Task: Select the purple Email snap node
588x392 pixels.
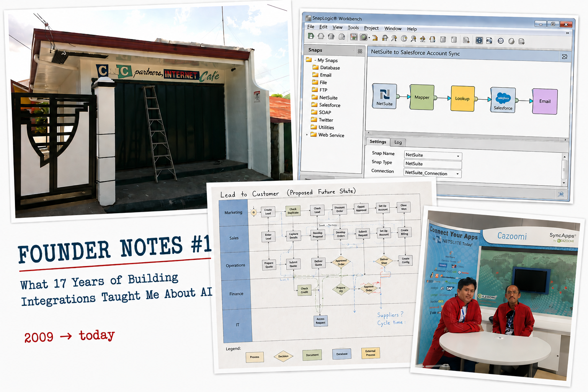Action: (x=545, y=101)
